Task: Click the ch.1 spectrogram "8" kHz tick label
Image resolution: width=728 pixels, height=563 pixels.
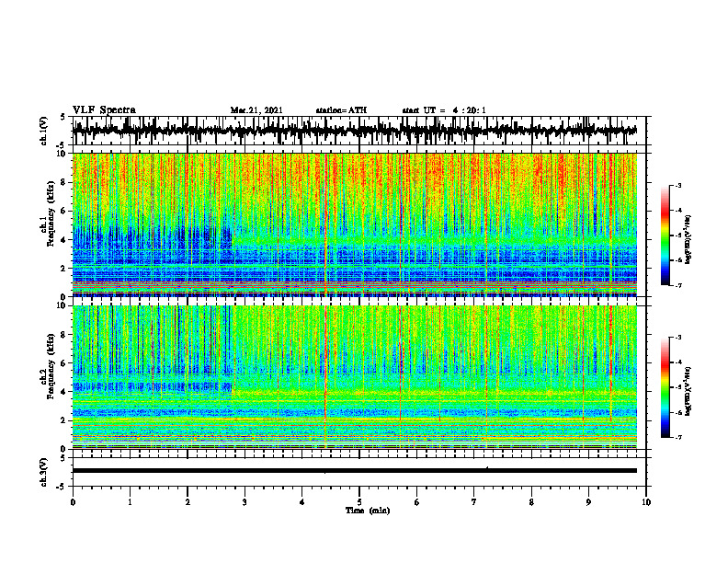Action: pyautogui.click(x=64, y=182)
